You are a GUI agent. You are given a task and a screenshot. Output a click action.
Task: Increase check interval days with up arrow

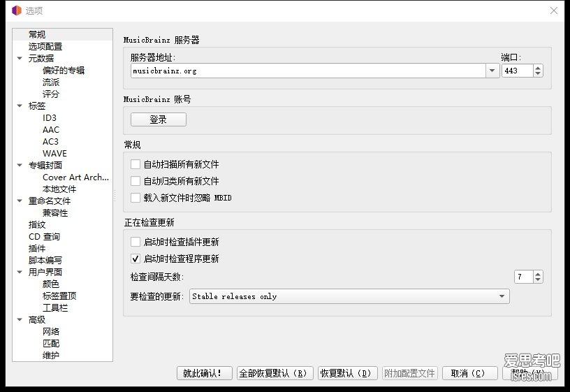(x=538, y=274)
